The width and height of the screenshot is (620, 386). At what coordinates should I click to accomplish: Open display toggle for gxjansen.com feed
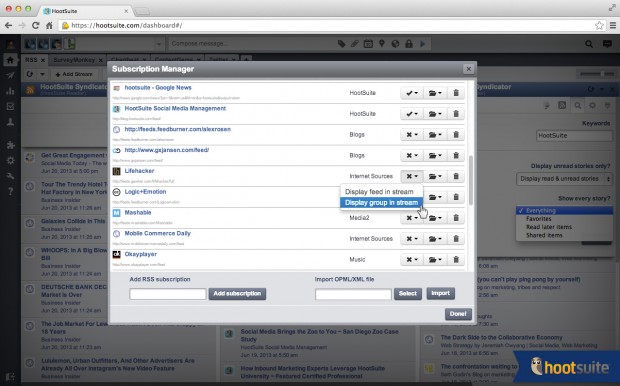(x=412, y=155)
